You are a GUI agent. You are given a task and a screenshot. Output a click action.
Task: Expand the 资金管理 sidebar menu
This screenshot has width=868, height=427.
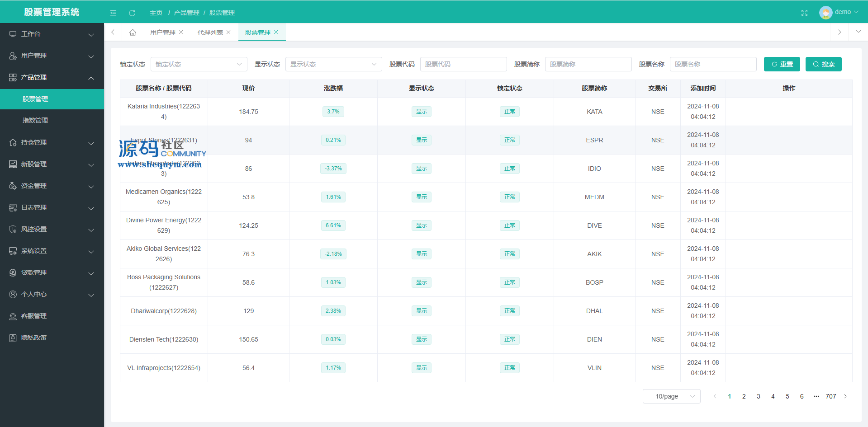(x=52, y=186)
